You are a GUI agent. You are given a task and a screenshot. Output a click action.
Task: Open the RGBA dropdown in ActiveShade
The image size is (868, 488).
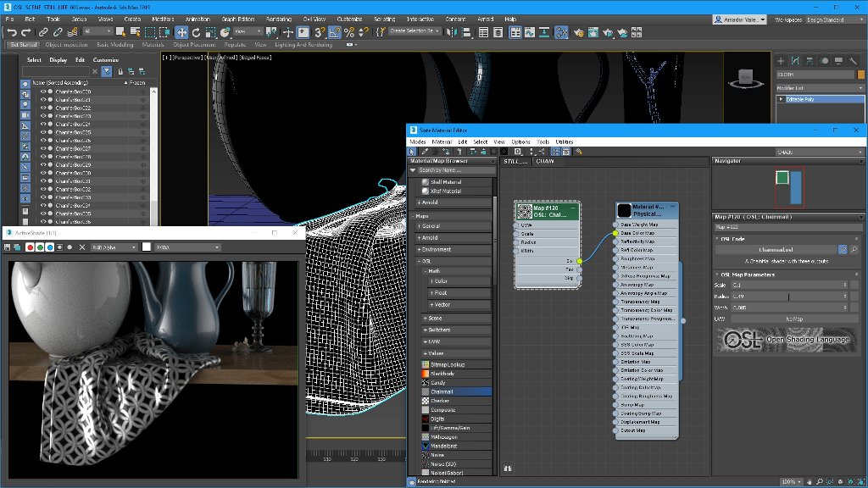click(x=187, y=247)
